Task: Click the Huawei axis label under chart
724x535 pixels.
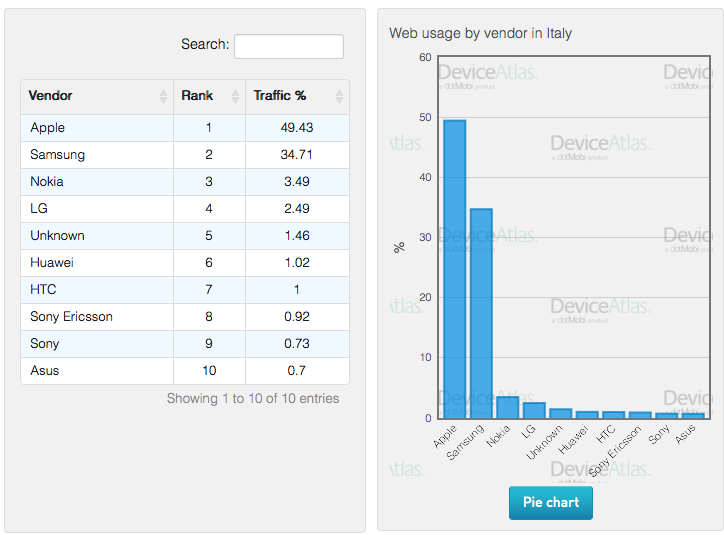Action: pos(573,439)
